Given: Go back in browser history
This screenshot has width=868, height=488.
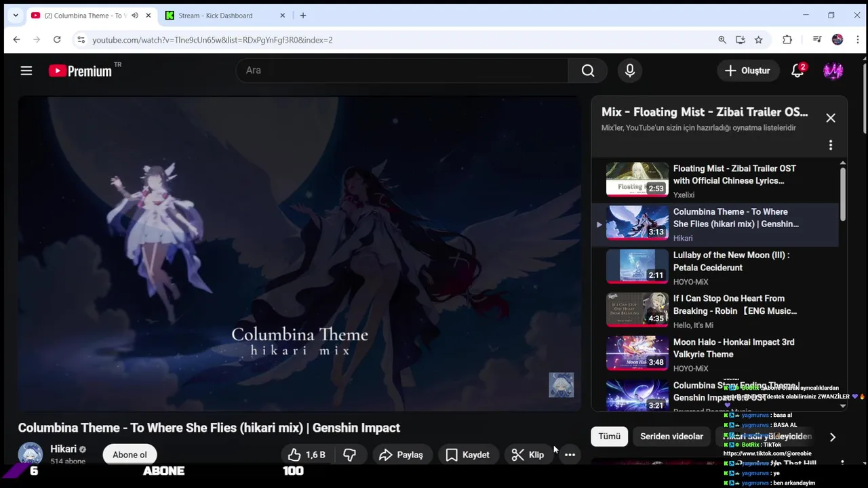Looking at the screenshot, I should 16,40.
